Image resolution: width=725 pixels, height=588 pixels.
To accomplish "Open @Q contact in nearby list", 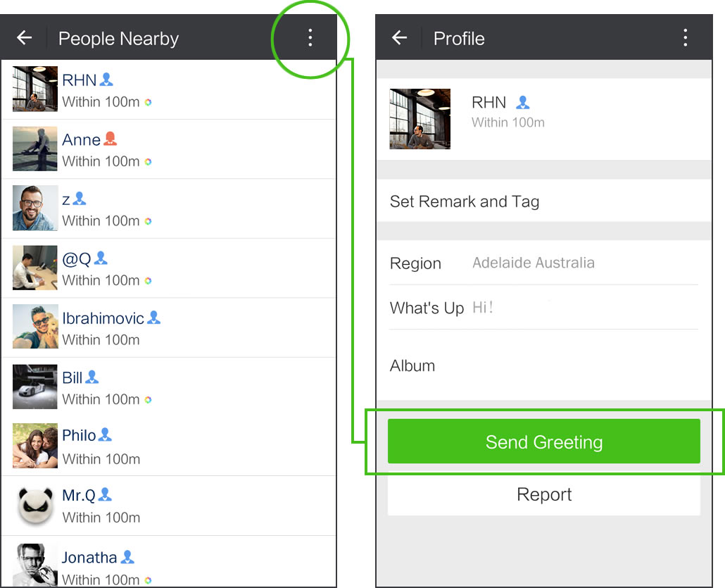I will (169, 268).
